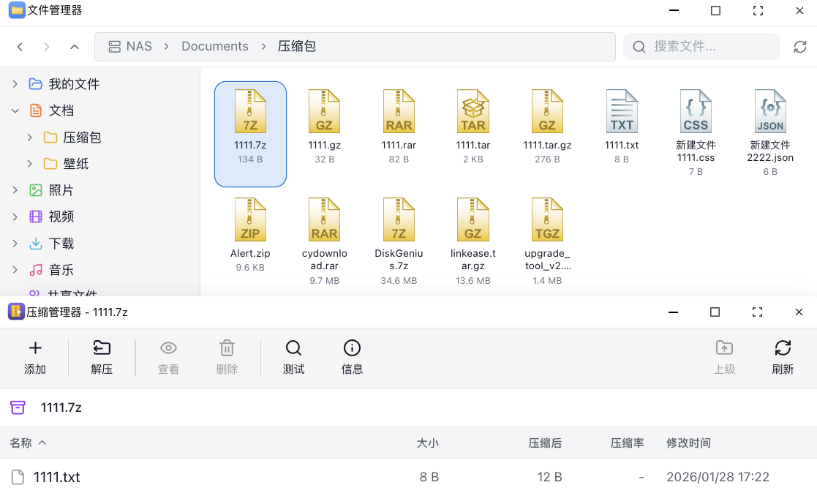This screenshot has width=817, height=504.
Task: Go back with the left arrow
Action: (x=20, y=47)
